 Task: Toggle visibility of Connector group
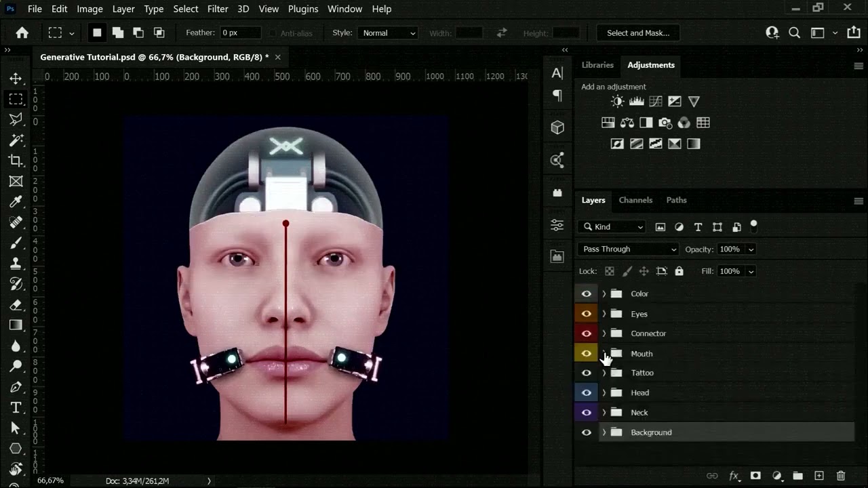tap(587, 333)
